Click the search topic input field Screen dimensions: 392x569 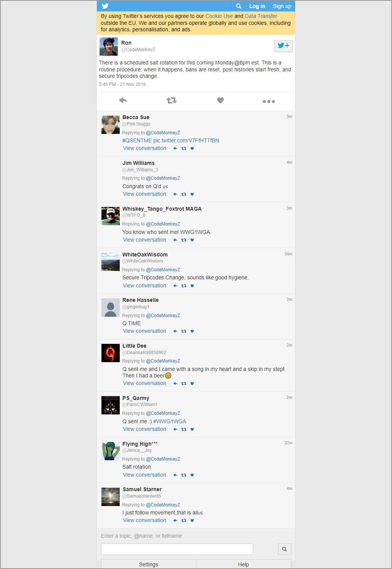pos(177,549)
